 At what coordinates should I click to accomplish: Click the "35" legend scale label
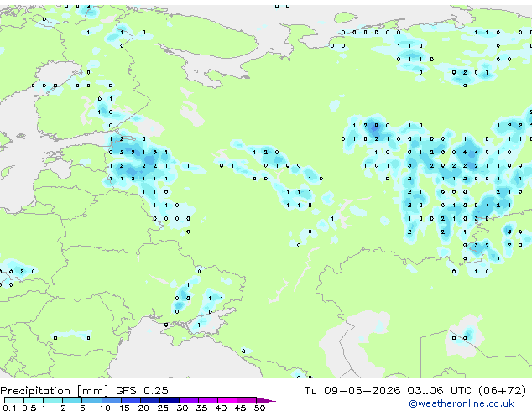click(201, 408)
